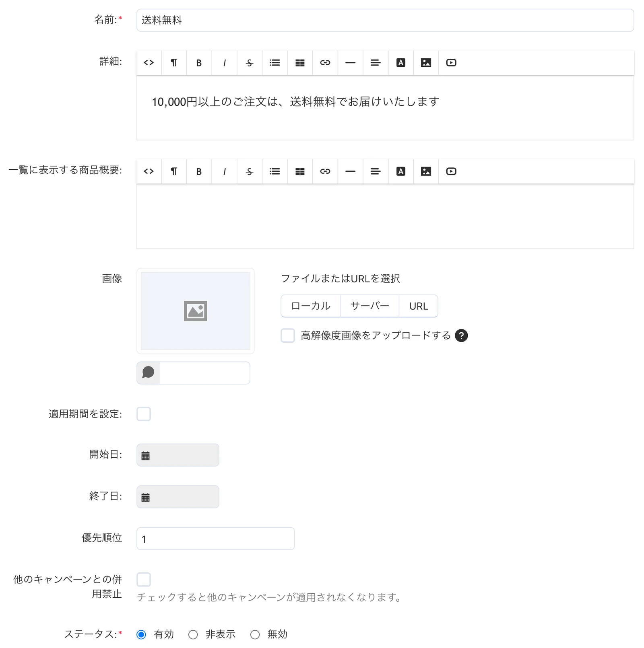Viewport: 644px width, 648px height.
Task: Open the 終了日 date field
Action: (178, 497)
